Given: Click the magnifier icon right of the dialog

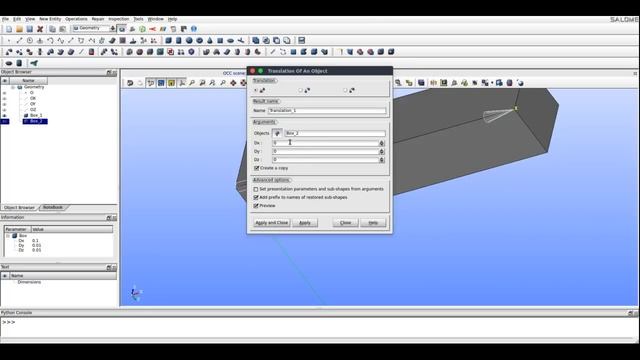Looking at the screenshot, I should click(x=398, y=83).
